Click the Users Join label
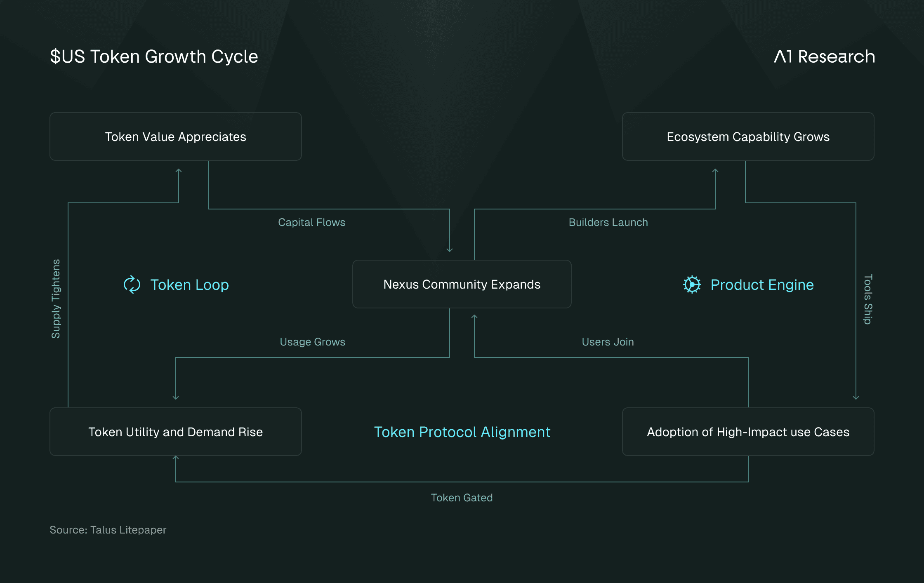924x583 pixels. (x=608, y=342)
